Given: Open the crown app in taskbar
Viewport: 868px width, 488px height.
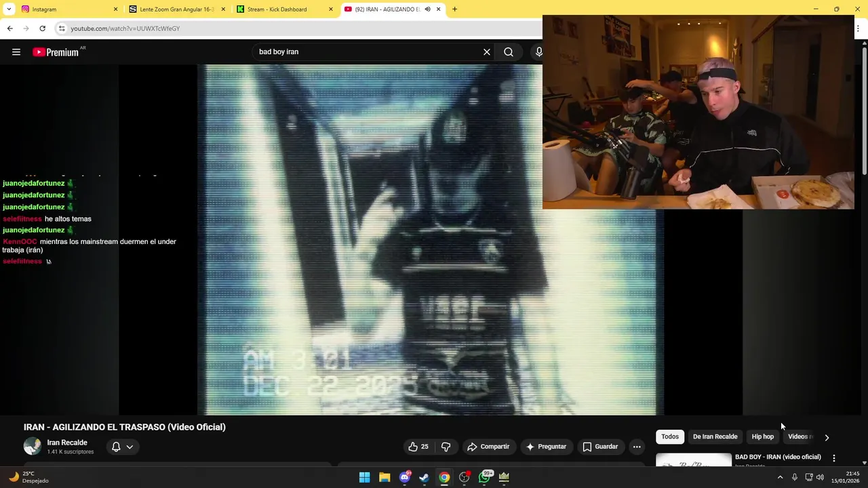Looking at the screenshot, I should click(504, 477).
